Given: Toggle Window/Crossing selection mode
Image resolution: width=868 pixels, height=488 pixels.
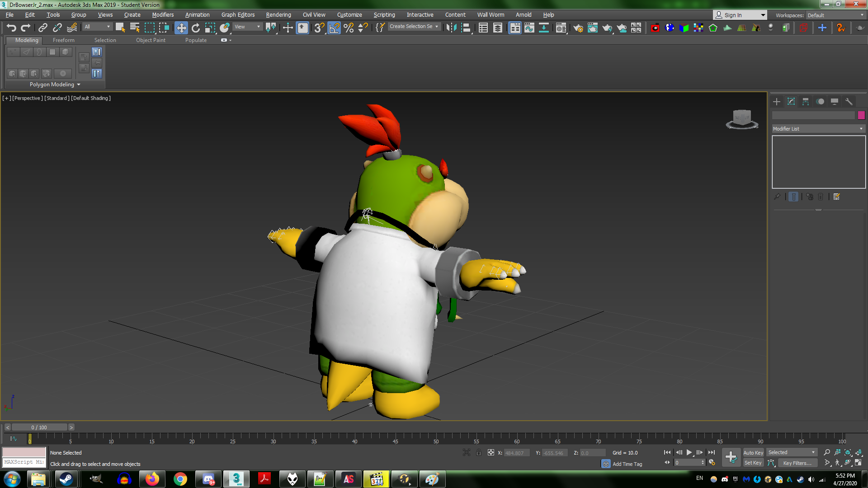Looking at the screenshot, I should point(164,28).
